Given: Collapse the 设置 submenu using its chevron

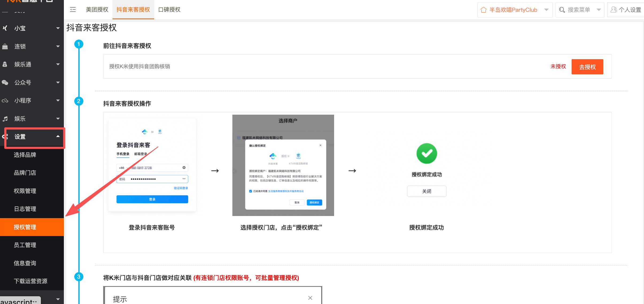Looking at the screenshot, I should tap(58, 136).
